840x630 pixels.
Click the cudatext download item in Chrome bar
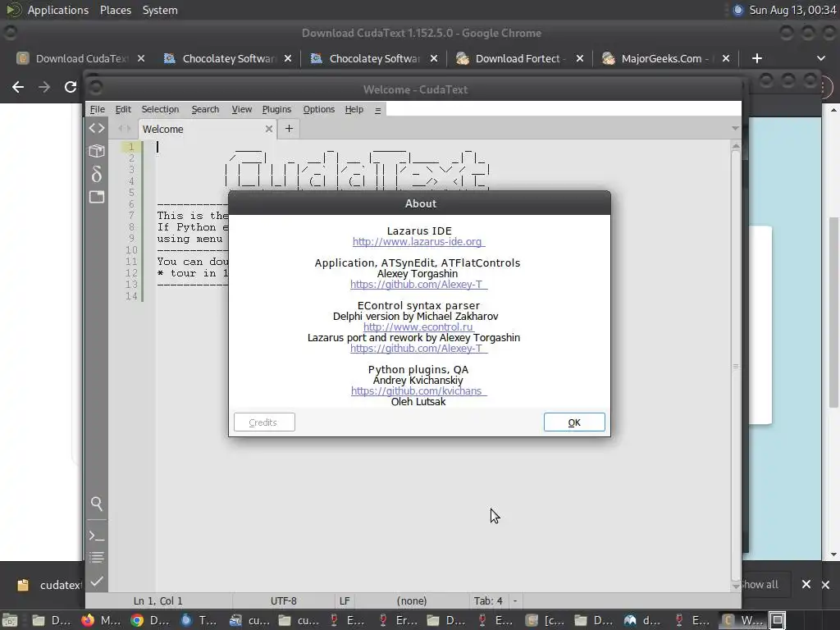tap(48, 585)
